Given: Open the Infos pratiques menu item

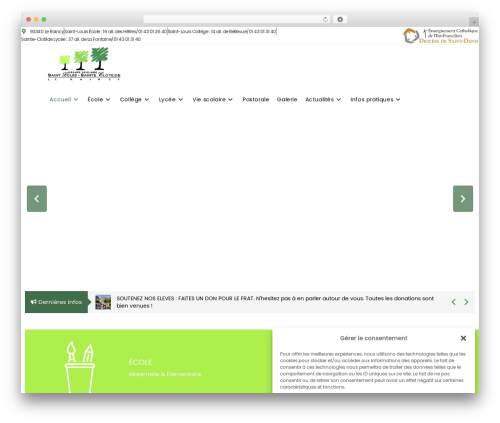Looking at the screenshot, I should click(x=372, y=99).
